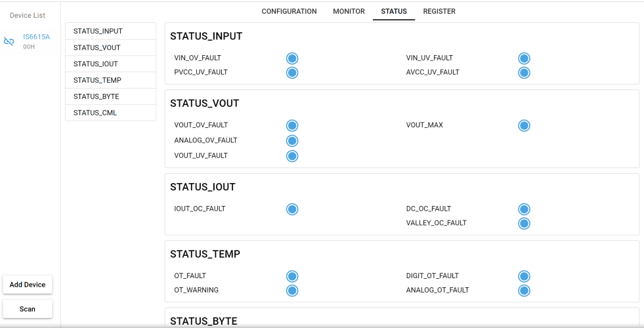644x328 pixels.
Task: Click the OT_WARNING indicator circle
Action: [292, 291]
